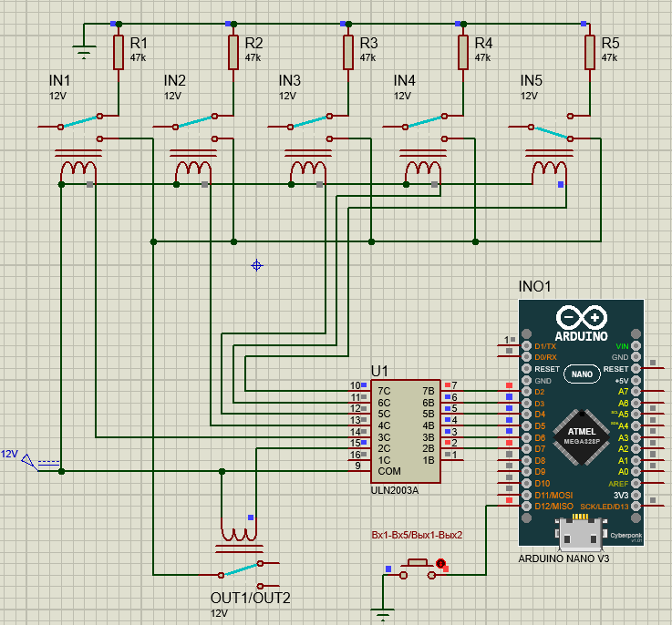The height and width of the screenshot is (625, 672).
Task: Click Arduino pin D1/TX
Action: 527,345
